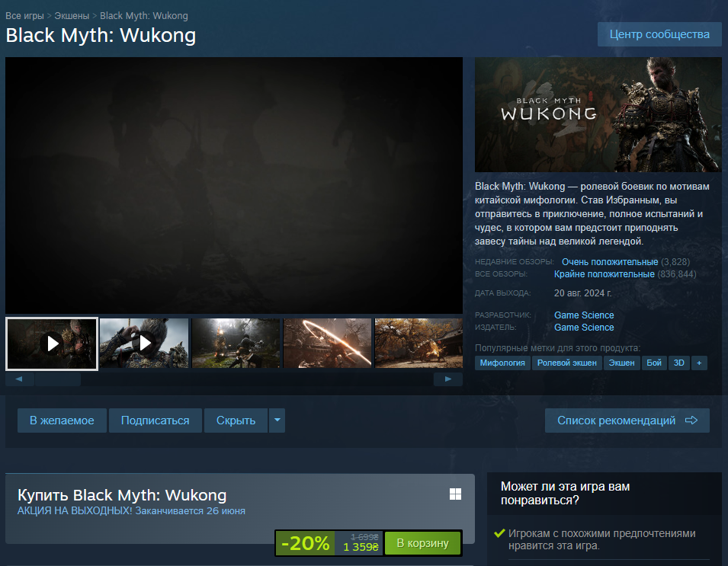Screen dimensions: 728x566
Task: Open the Список рекомендаций queue
Action: tap(627, 421)
